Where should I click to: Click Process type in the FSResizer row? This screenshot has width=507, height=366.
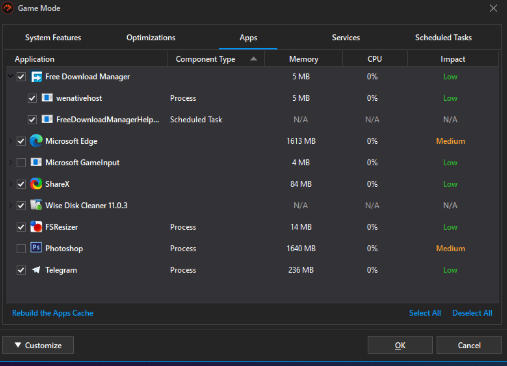tap(183, 227)
